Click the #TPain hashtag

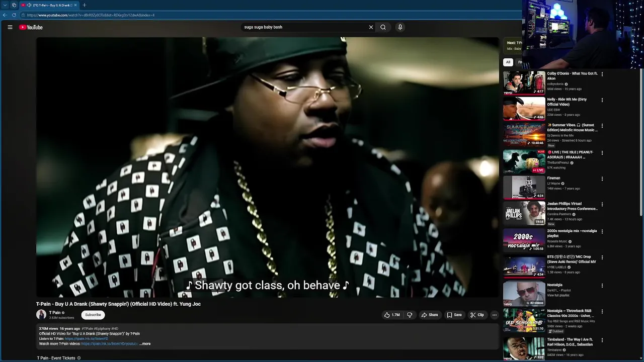88,329
